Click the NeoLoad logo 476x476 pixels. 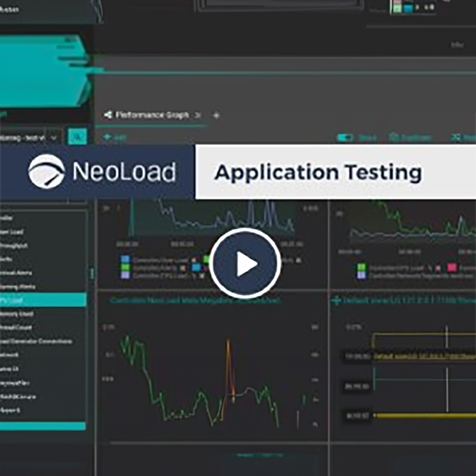tap(102, 172)
